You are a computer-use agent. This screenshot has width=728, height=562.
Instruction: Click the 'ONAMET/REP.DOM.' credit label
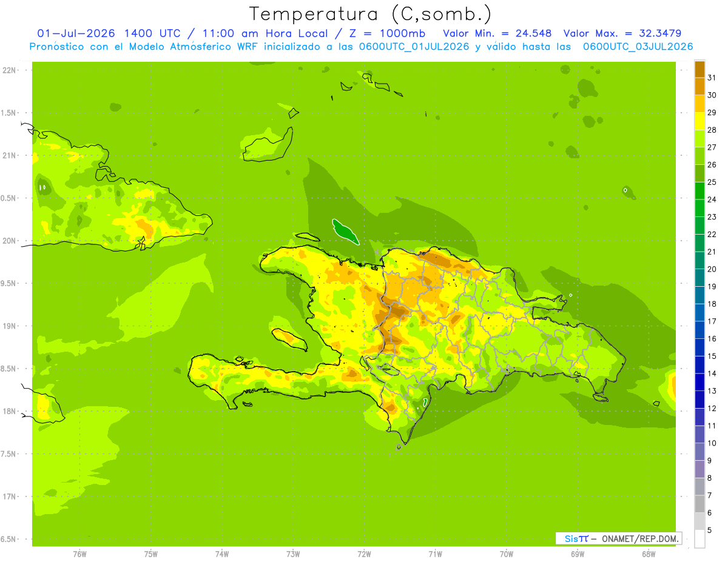coord(639,538)
